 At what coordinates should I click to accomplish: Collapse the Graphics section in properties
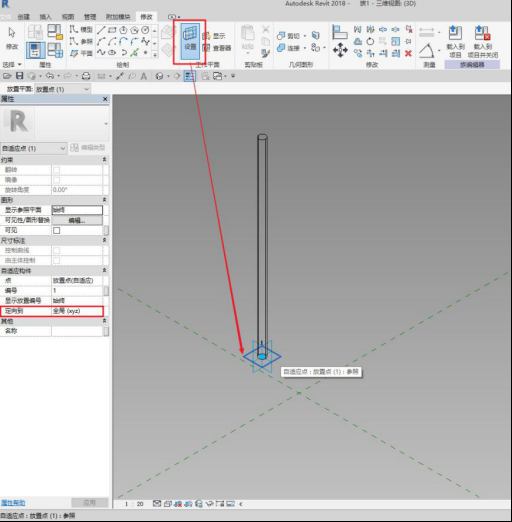[x=104, y=200]
